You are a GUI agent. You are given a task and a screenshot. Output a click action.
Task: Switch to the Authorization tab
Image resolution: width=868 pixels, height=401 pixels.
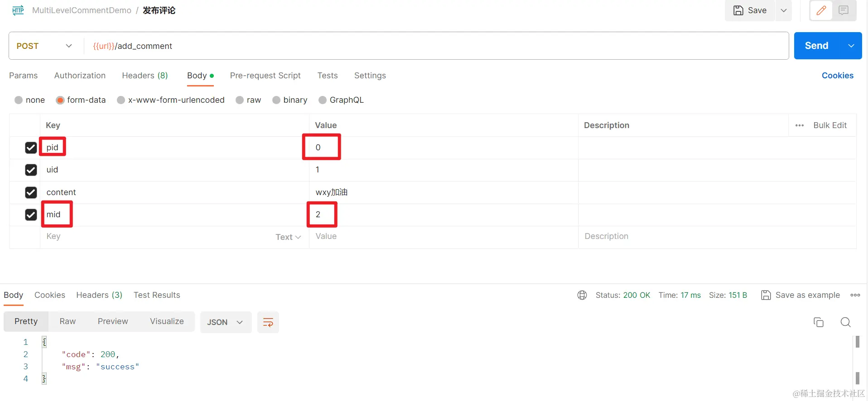[x=80, y=76]
